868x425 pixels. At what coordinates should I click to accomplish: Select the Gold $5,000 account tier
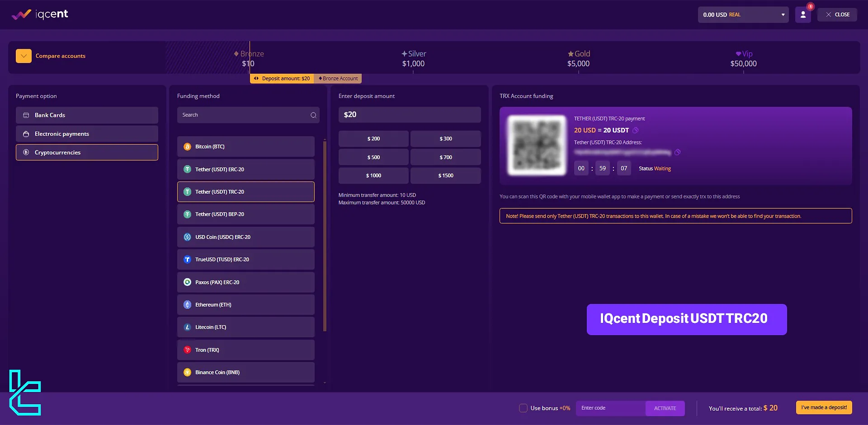coord(579,59)
